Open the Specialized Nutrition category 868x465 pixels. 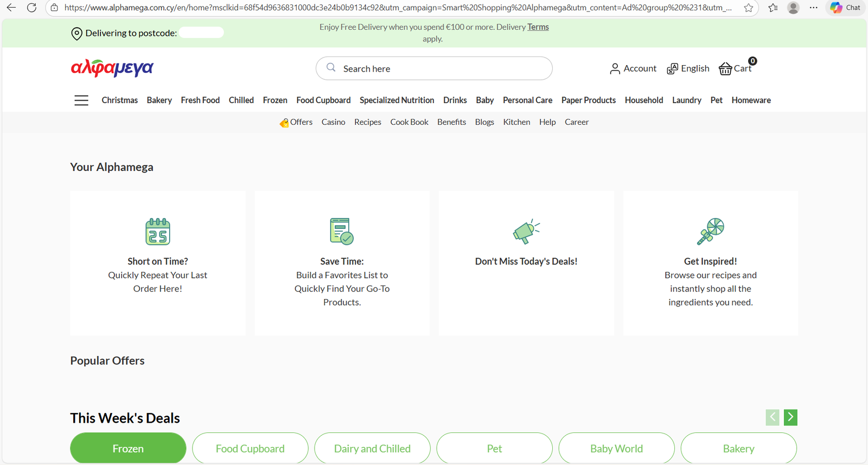click(397, 100)
